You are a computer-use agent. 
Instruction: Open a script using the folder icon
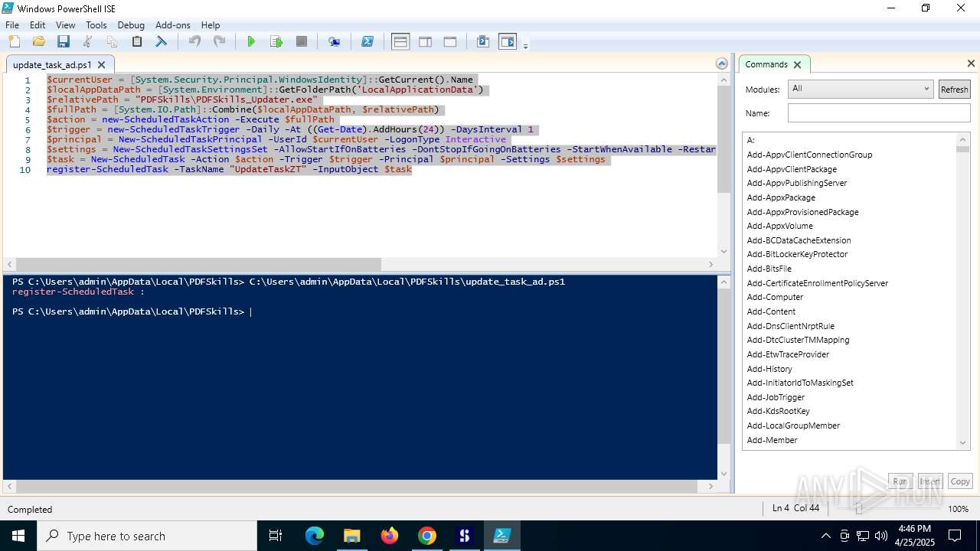38,41
